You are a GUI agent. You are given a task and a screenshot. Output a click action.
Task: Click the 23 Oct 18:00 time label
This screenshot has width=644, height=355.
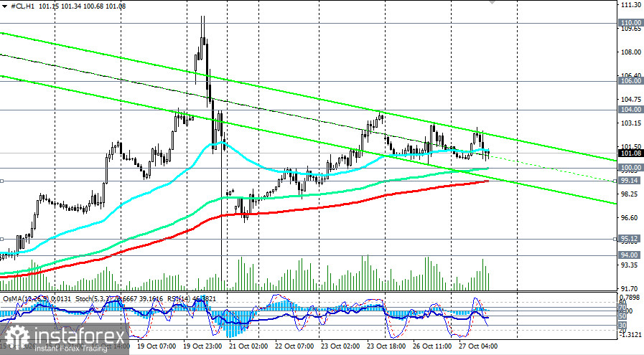pyautogui.click(x=386, y=346)
